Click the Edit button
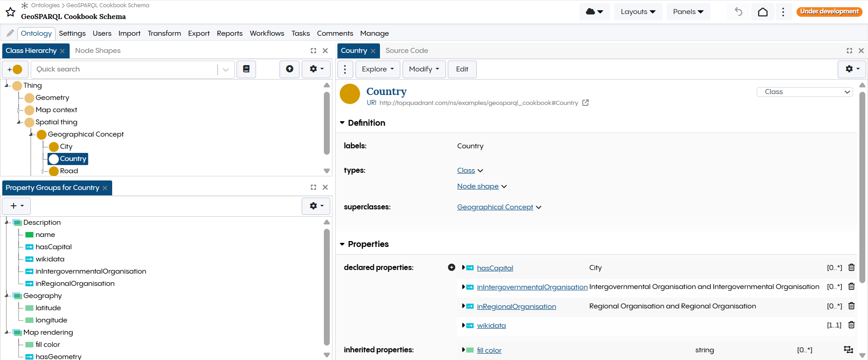868x360 pixels. 462,69
